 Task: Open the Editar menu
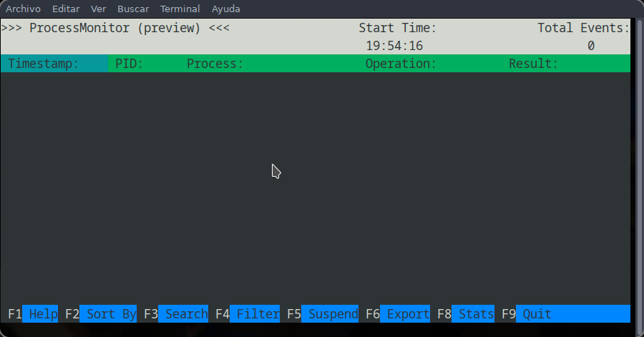(x=66, y=9)
